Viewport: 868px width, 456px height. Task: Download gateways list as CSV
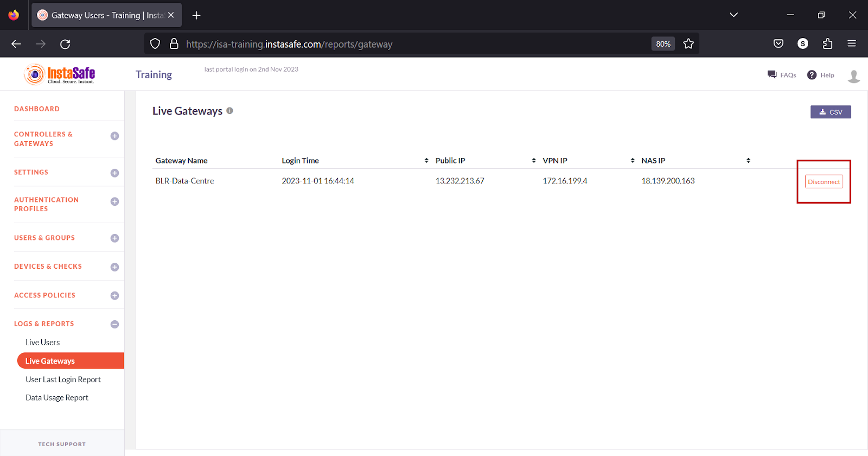831,112
